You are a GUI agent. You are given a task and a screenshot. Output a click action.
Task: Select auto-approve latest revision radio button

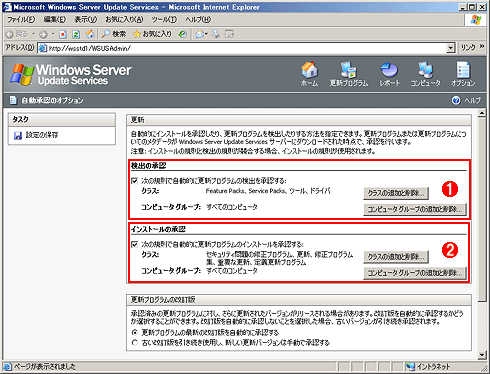(x=135, y=332)
